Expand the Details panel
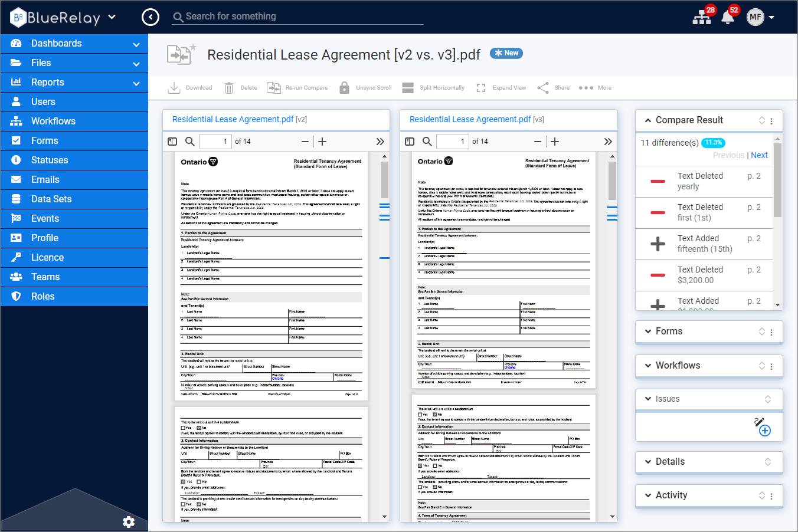798x532 pixels. tap(648, 462)
